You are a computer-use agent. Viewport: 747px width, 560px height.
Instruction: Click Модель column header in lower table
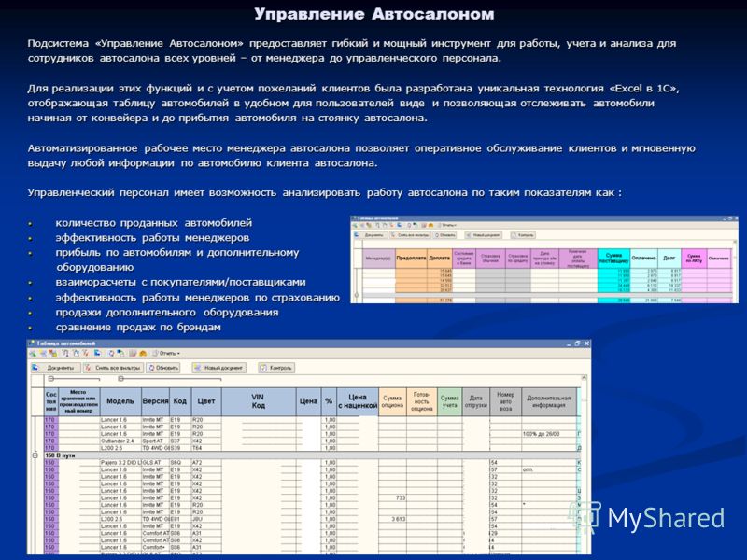tap(120, 401)
